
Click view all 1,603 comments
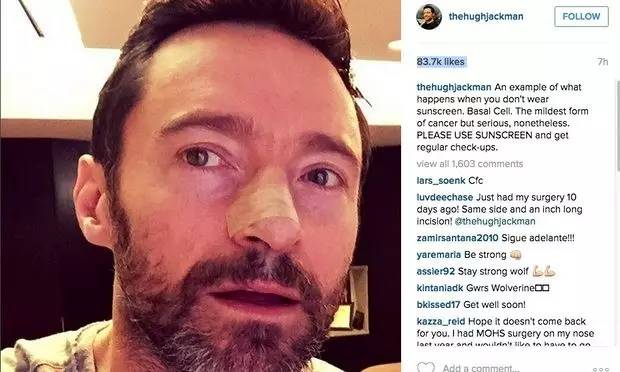pyautogui.click(x=470, y=164)
